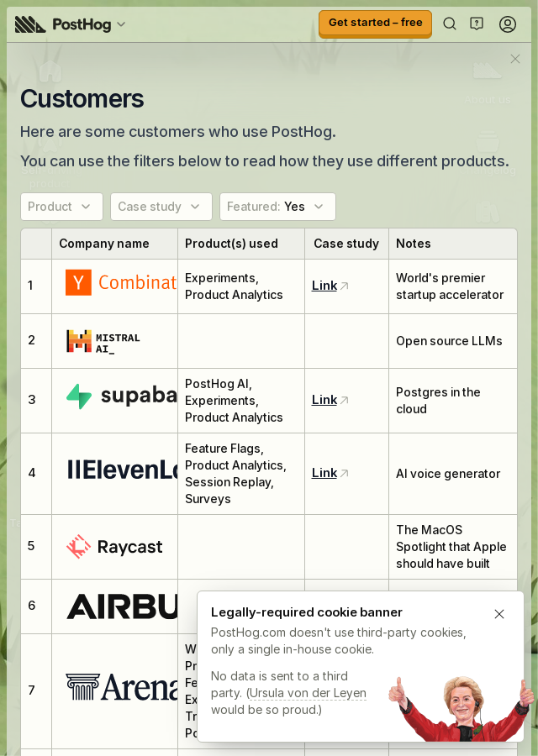Open Supabase case study Link
This screenshot has height=756, width=538.
[324, 400]
